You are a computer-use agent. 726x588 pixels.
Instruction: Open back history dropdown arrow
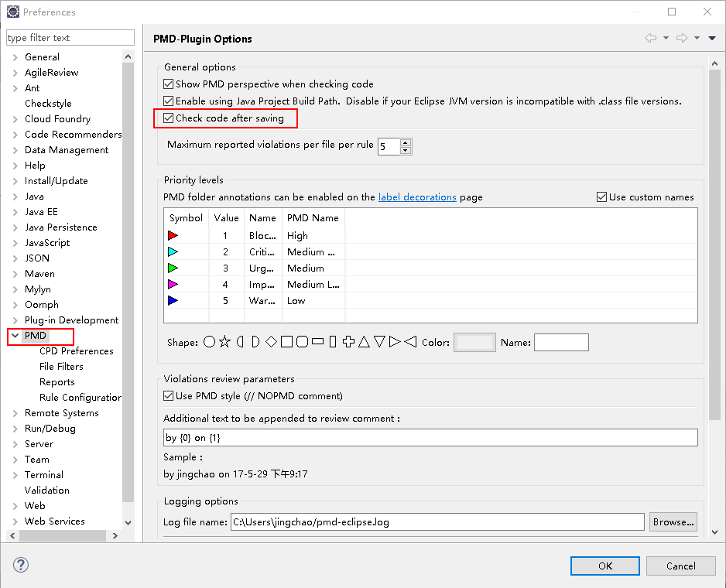tap(666, 38)
